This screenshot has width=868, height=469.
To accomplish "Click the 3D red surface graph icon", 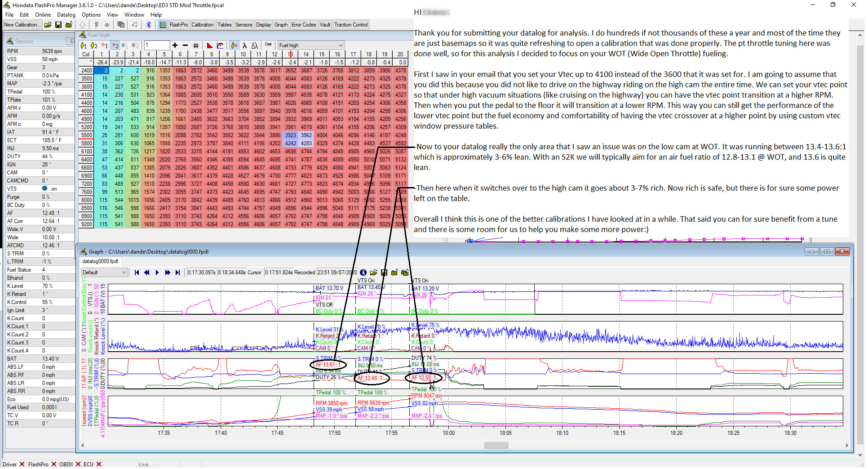I will (210, 45).
